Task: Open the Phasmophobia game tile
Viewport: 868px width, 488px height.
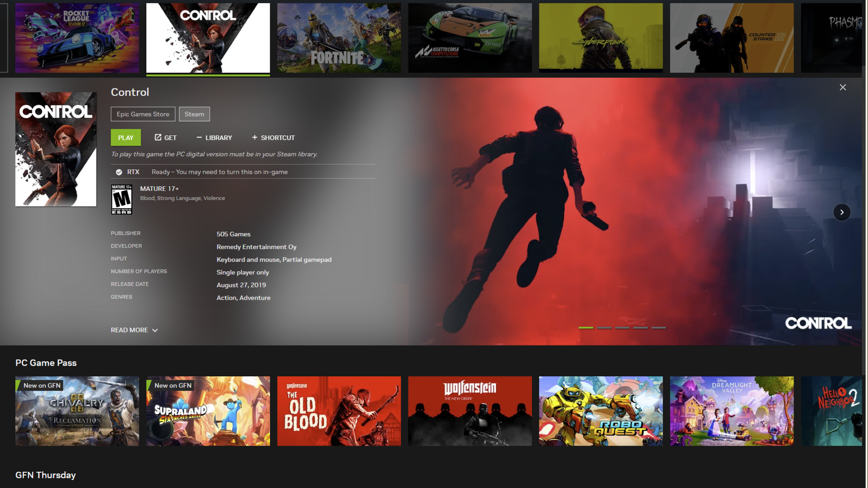Action: [832, 38]
